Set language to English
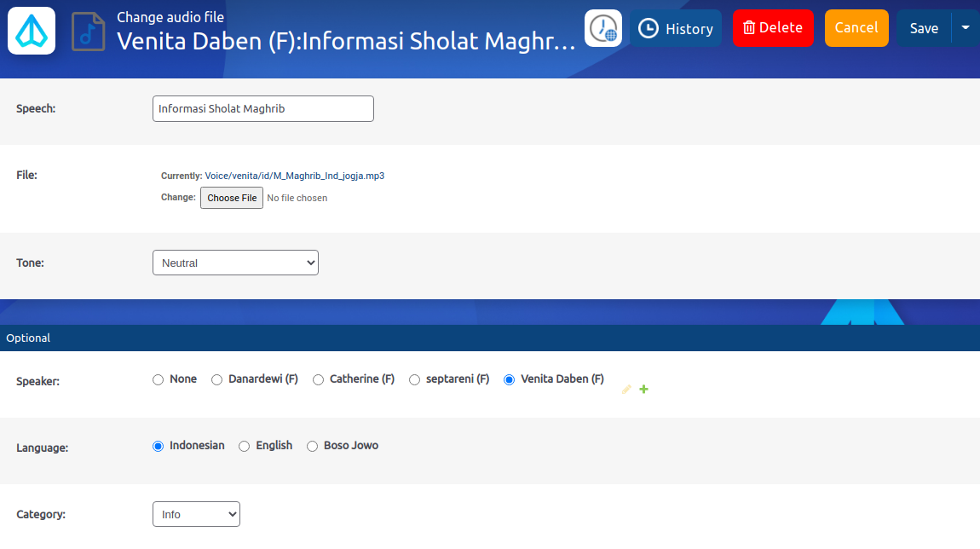 (x=245, y=446)
